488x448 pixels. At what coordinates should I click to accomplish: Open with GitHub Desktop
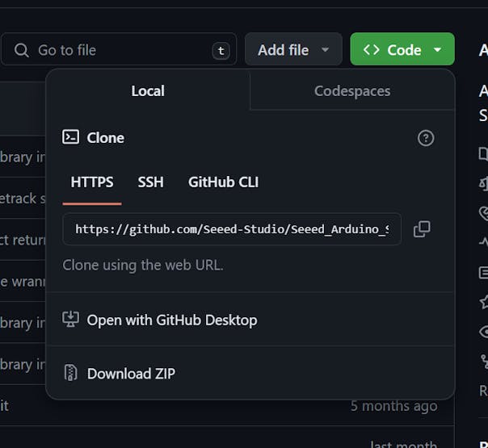click(x=171, y=320)
